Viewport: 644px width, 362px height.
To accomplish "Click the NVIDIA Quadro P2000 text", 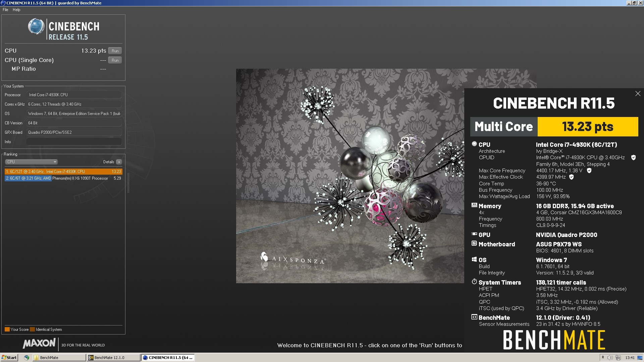I will point(567,235).
